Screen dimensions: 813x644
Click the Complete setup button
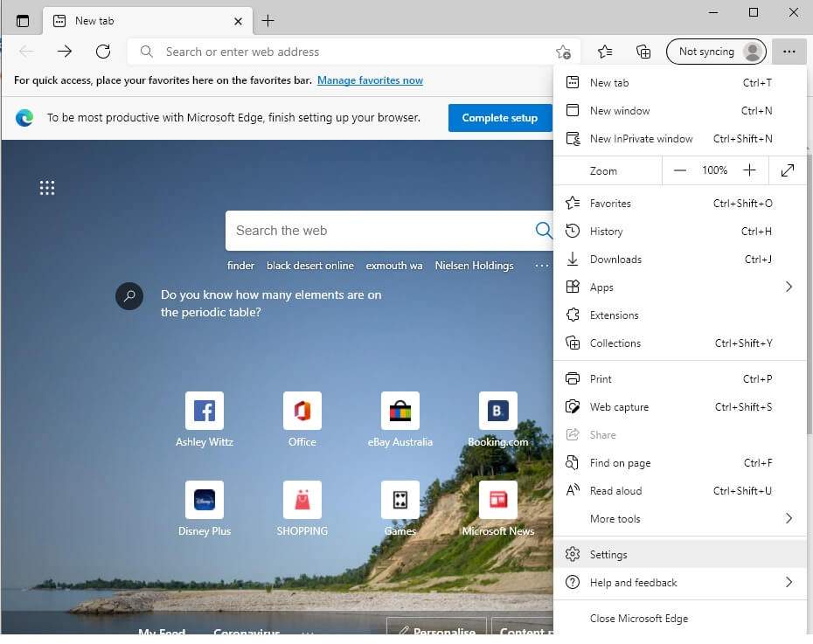coord(499,118)
